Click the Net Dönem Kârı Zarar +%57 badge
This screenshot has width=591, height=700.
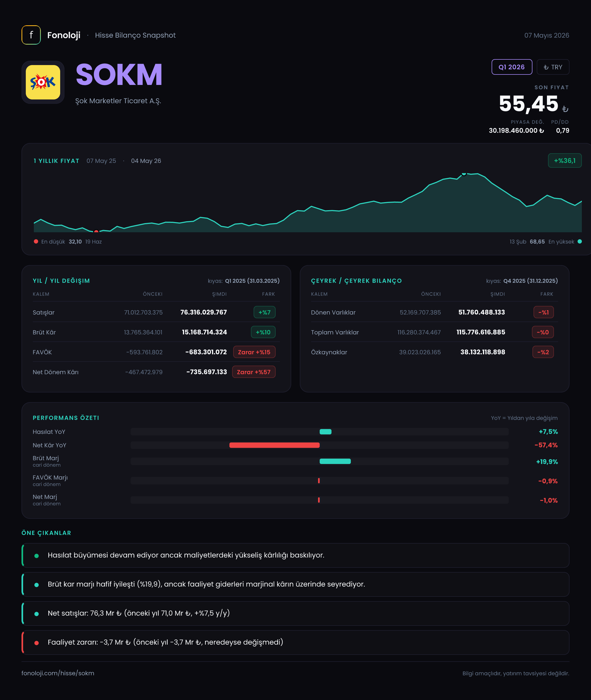[x=254, y=372]
